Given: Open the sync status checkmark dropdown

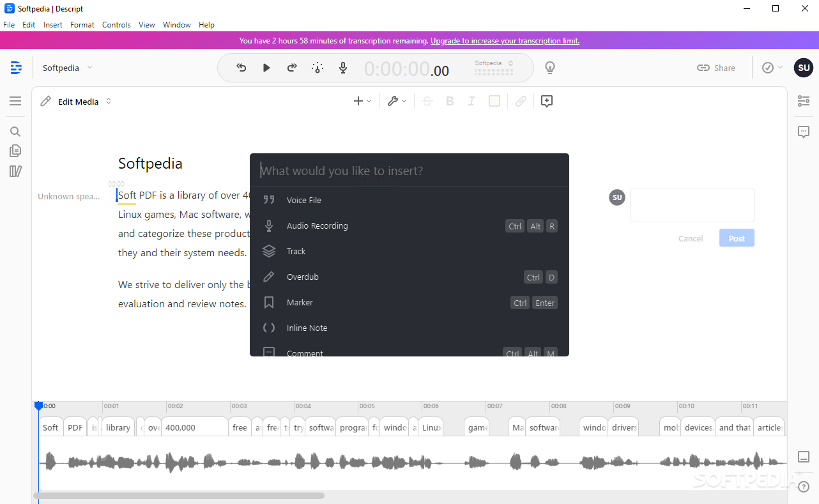Looking at the screenshot, I should point(772,68).
